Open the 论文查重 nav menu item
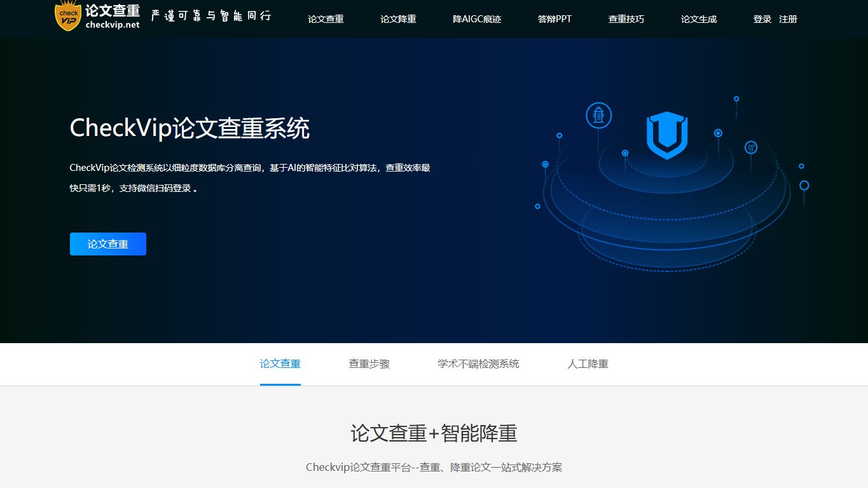Viewport: 868px width, 488px height. [x=326, y=19]
